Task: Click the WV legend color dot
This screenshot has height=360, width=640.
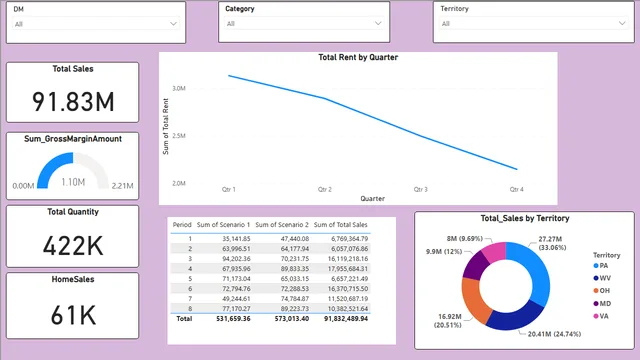Action: [x=596, y=278]
